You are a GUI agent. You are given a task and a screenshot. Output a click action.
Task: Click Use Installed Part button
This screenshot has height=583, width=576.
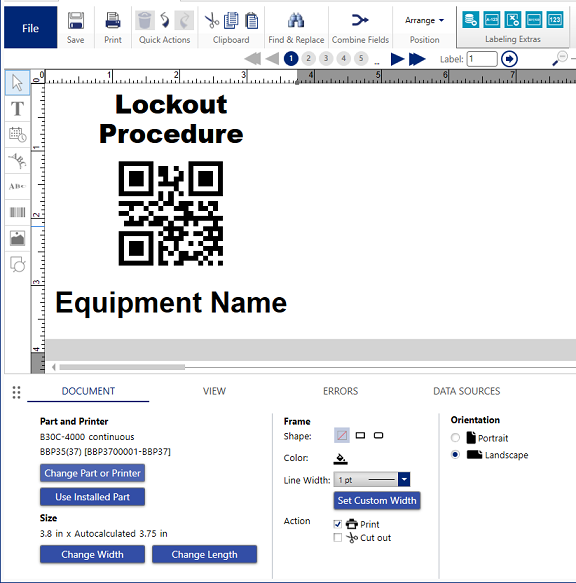click(92, 497)
